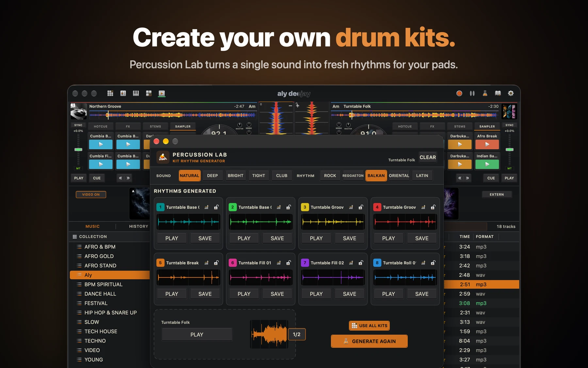Open the stems separation icon in top bar
588x368 pixels.
(x=472, y=94)
